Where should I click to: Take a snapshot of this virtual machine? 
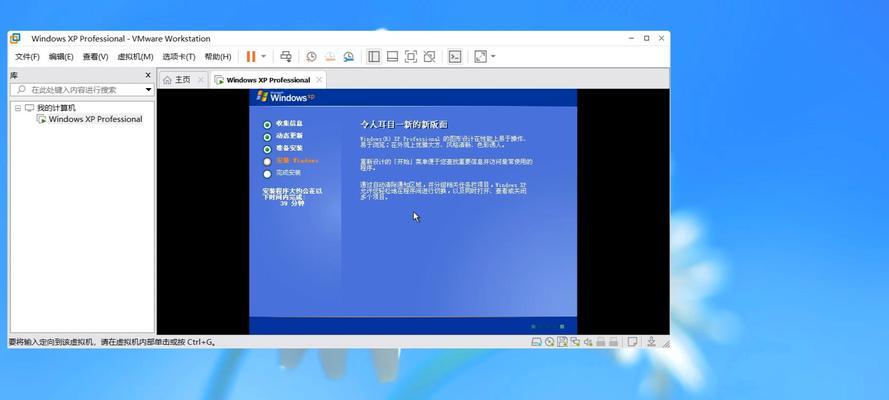click(x=311, y=57)
